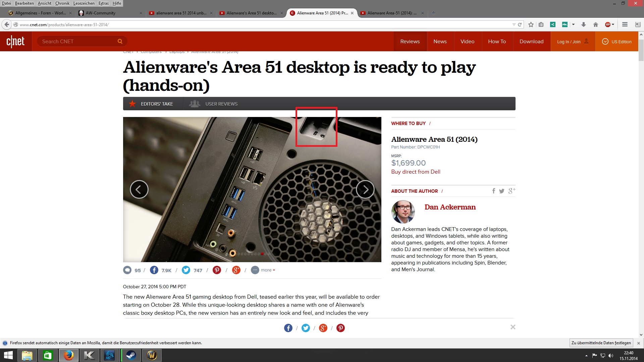Switch to alienware area 51 2014 unb... tab

[180, 13]
